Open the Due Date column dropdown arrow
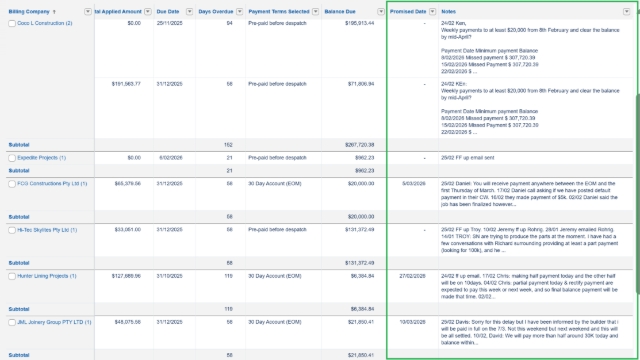Image resolution: width=640 pixels, height=360 pixels. tap(189, 11)
